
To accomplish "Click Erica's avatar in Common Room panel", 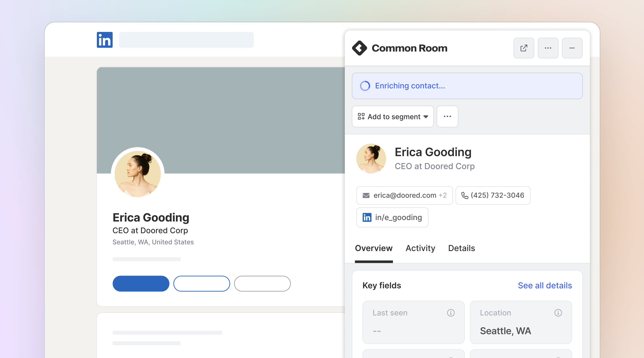I will point(371,158).
